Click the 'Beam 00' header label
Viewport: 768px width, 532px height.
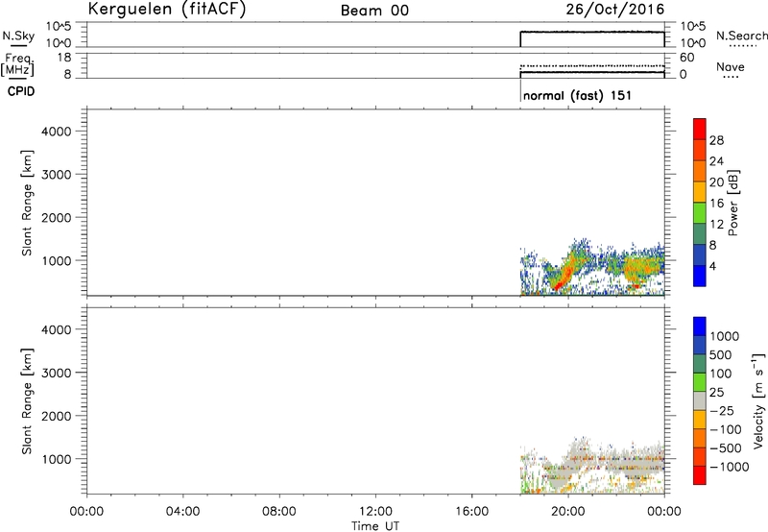374,11
